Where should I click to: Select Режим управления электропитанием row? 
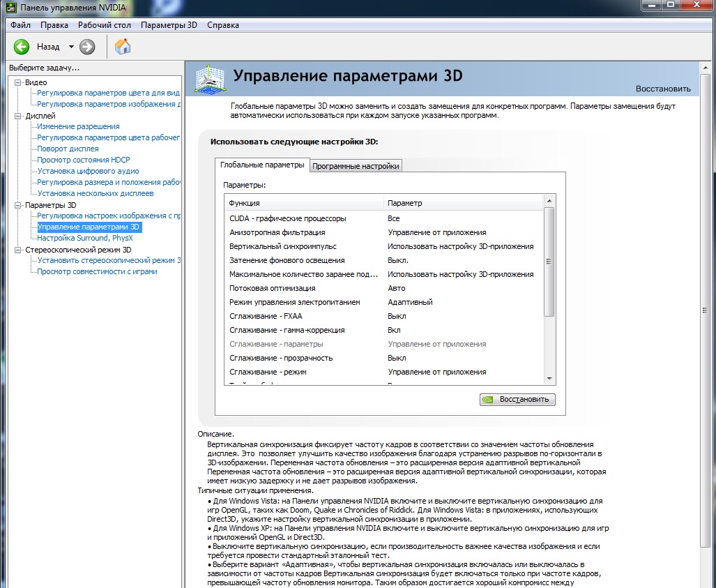(x=383, y=302)
